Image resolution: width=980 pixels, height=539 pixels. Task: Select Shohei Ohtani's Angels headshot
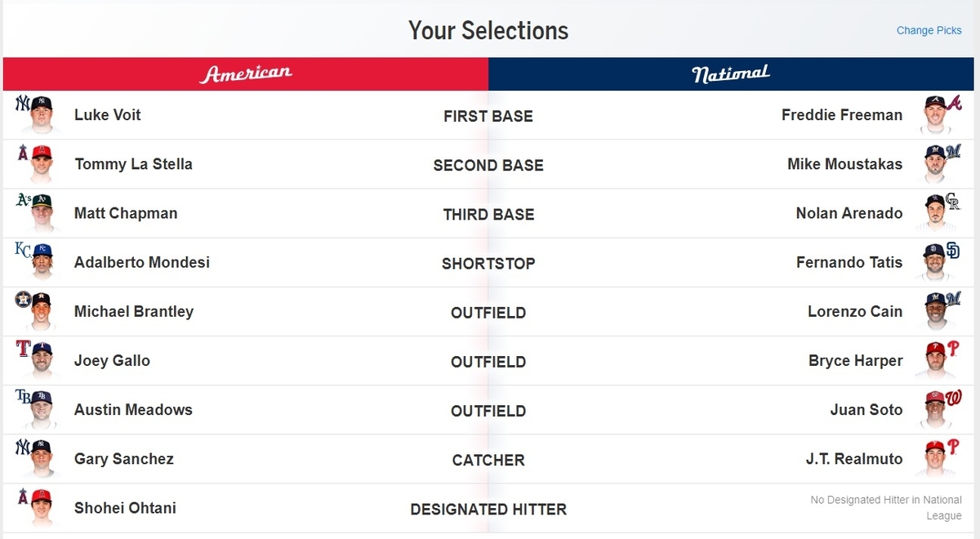35,506
